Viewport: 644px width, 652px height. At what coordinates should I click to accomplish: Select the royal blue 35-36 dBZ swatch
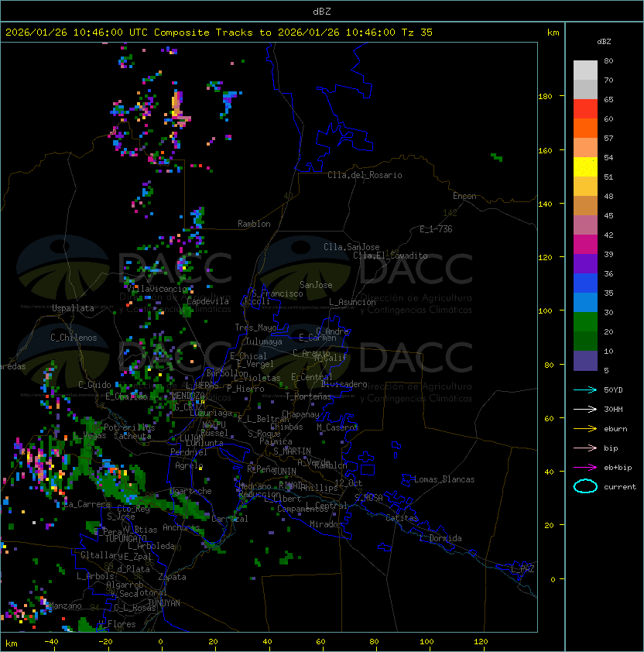(585, 283)
